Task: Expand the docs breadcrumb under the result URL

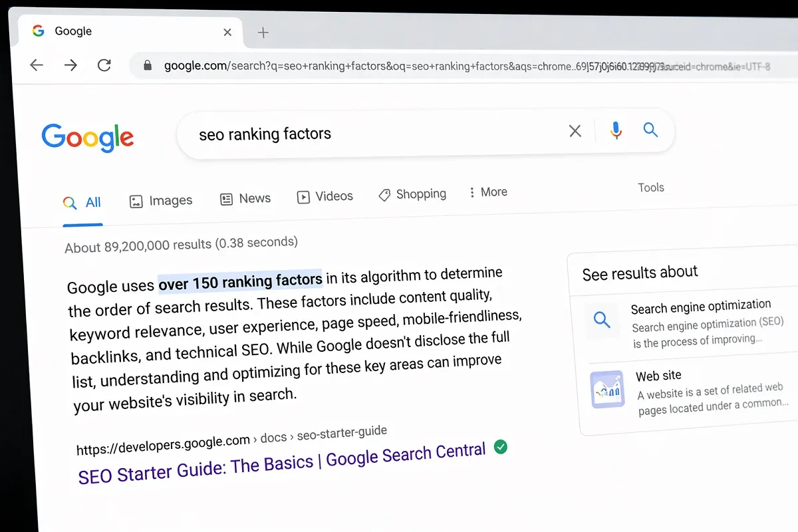Action: (x=273, y=438)
